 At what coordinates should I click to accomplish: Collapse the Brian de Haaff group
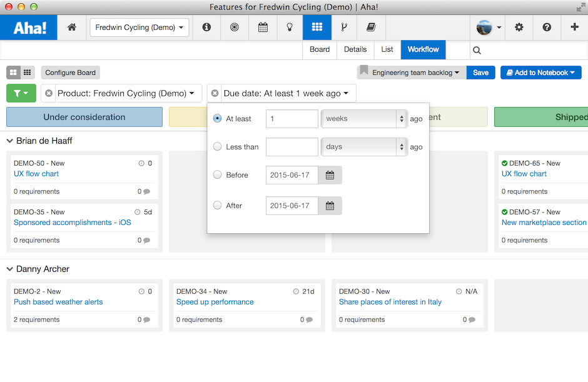tap(10, 141)
